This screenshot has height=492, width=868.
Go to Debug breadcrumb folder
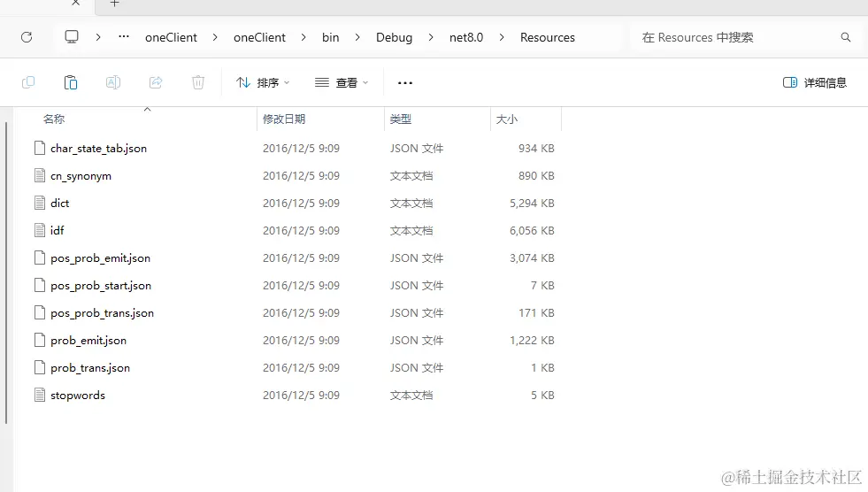tap(394, 37)
